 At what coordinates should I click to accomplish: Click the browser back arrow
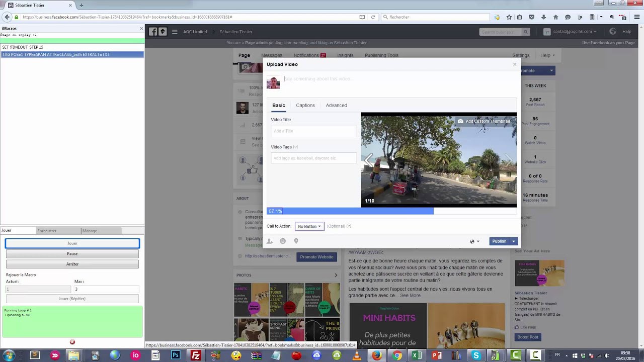coord(7,17)
